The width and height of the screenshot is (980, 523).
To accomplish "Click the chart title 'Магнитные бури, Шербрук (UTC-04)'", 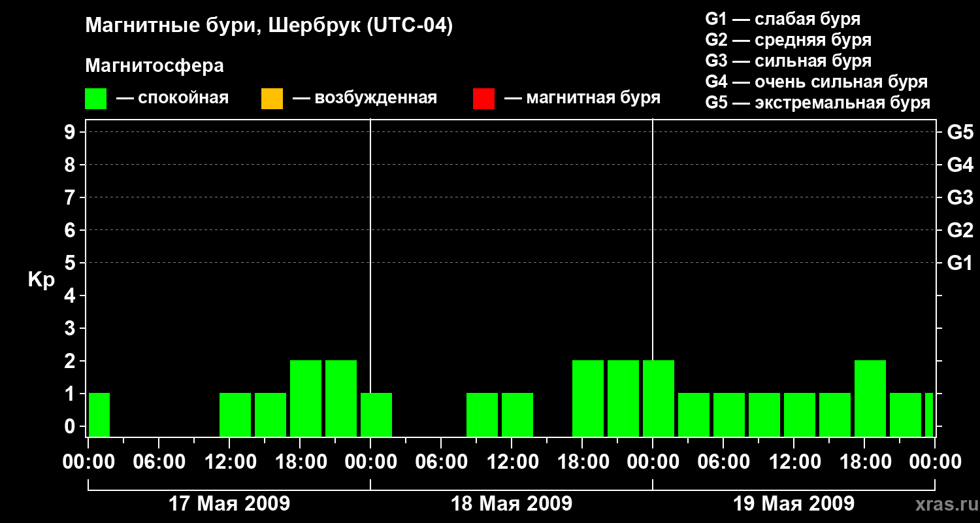I will (x=269, y=26).
